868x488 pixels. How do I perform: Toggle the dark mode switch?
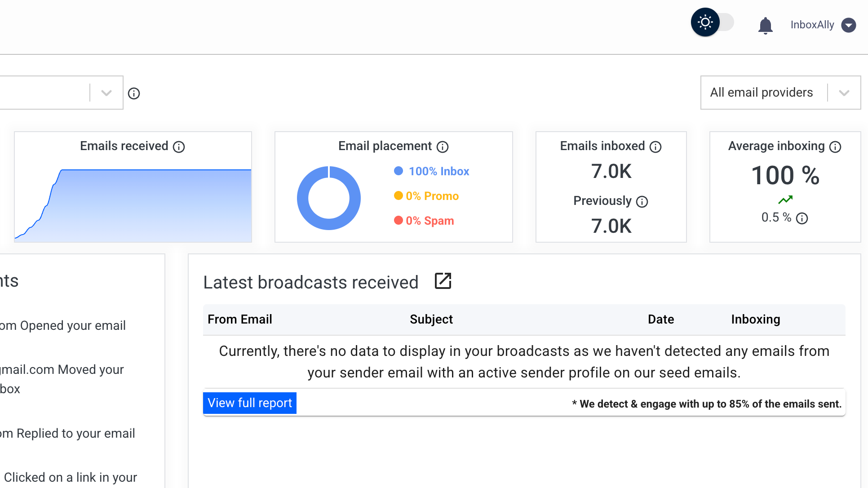713,22
